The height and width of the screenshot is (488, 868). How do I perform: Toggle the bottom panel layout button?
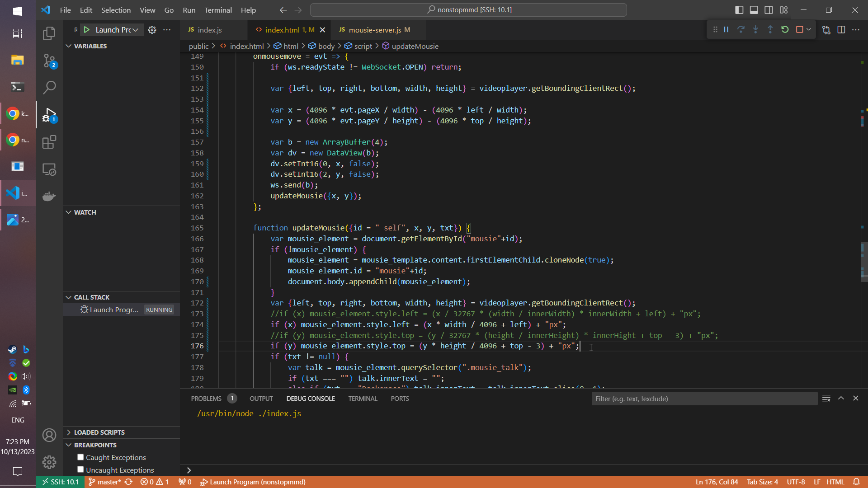754,10
